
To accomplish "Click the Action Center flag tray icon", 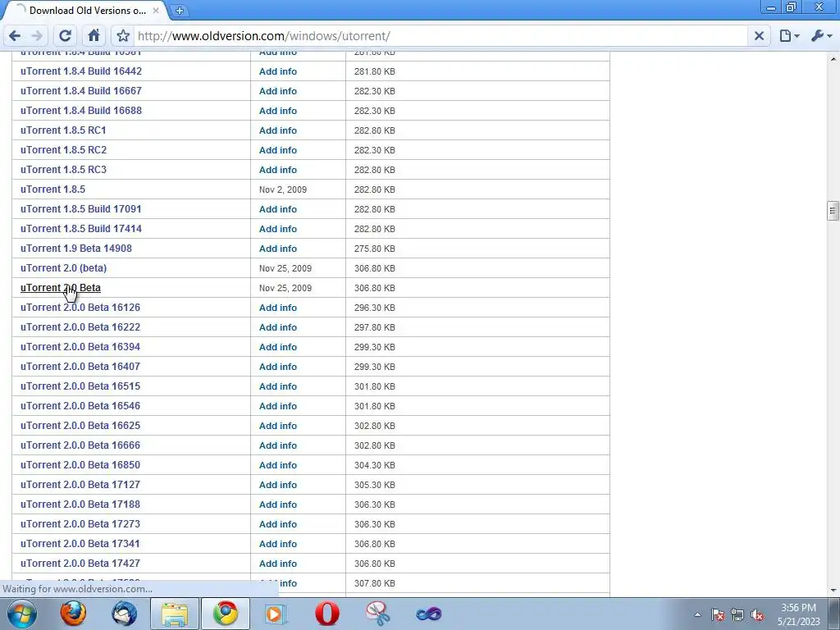I will (x=718, y=615).
